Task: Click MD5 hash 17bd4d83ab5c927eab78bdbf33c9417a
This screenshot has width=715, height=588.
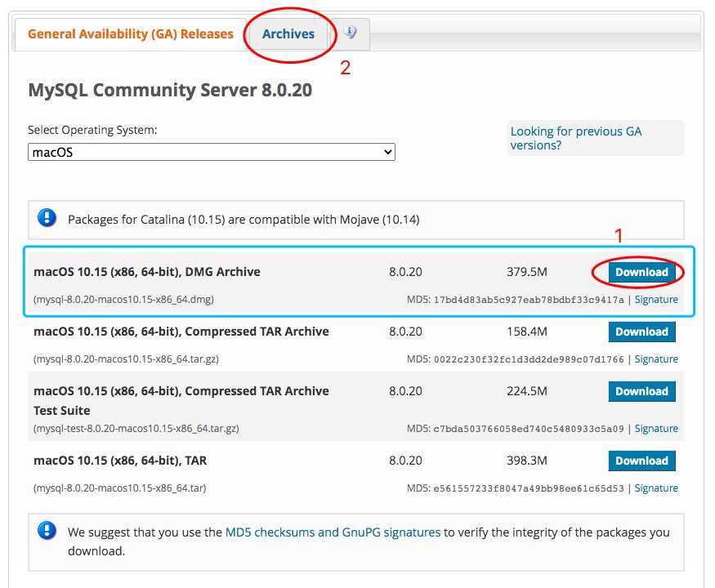Action: pos(529,300)
